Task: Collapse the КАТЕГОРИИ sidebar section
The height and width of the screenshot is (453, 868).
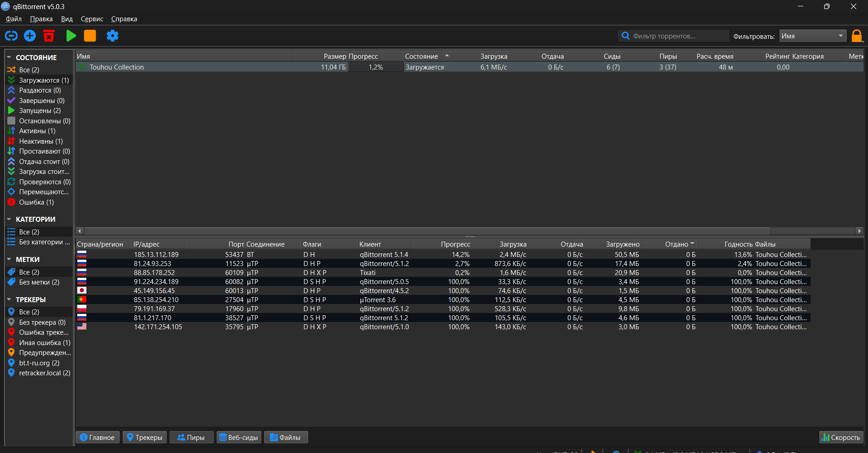Action: click(x=9, y=219)
